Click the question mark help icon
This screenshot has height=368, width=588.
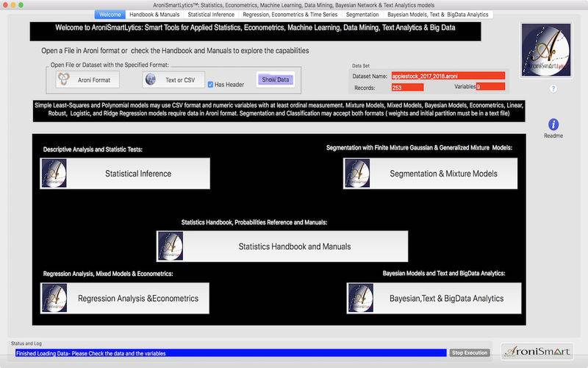pos(553,88)
